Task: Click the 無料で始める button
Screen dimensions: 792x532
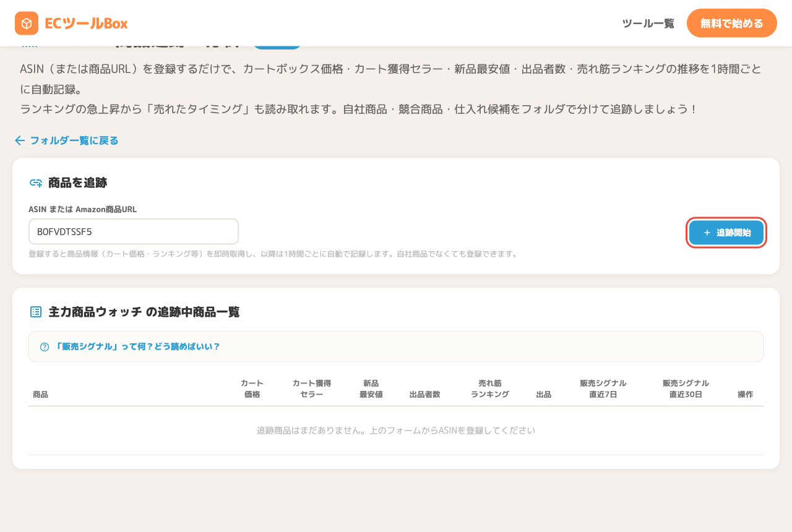Action: click(x=732, y=24)
